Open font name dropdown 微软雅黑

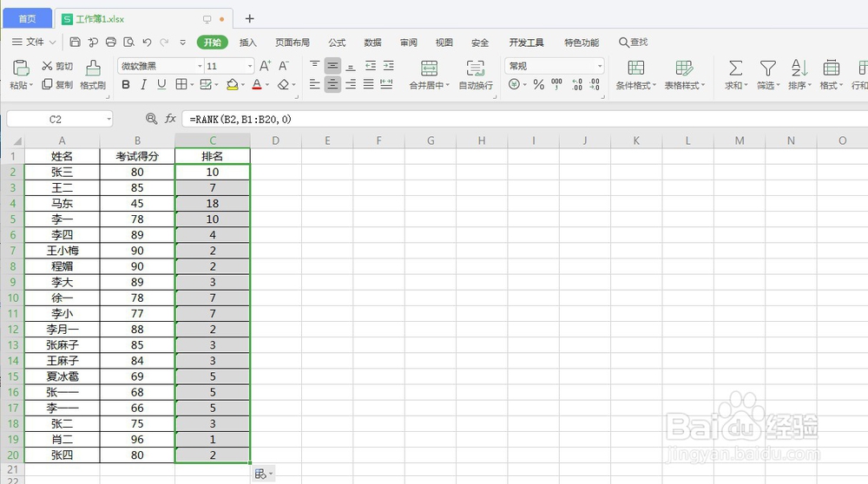click(200, 67)
